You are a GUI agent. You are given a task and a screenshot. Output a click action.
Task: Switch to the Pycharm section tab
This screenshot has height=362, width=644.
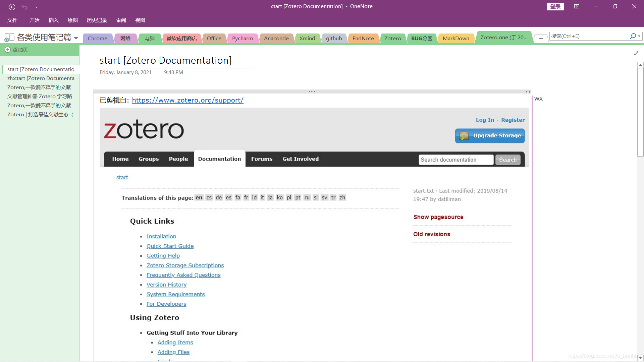tap(243, 38)
